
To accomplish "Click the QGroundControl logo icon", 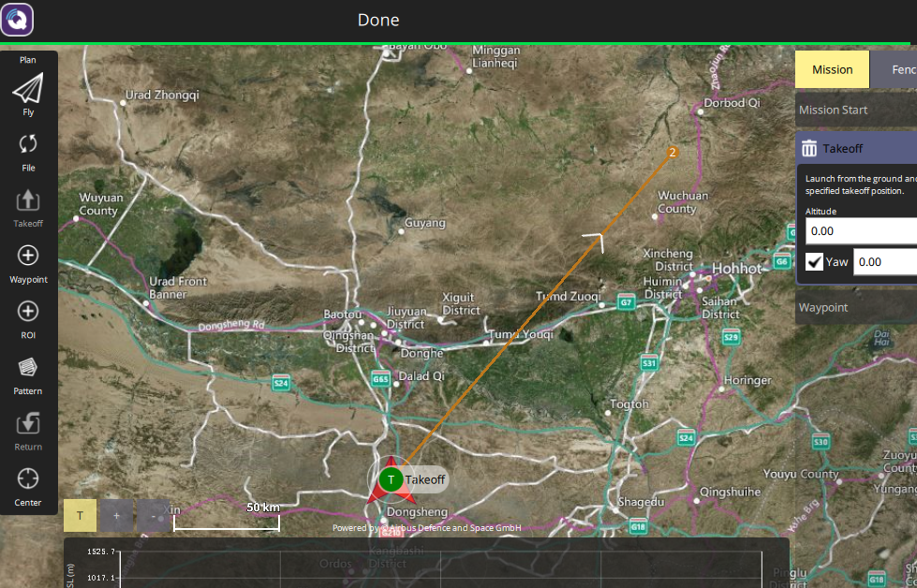I will (18, 20).
